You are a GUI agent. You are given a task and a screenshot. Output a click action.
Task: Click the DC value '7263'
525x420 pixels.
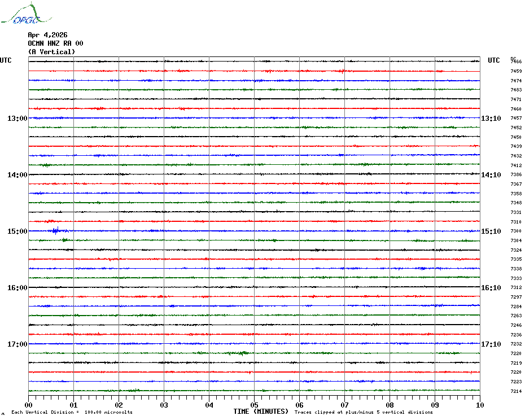coord(516,316)
